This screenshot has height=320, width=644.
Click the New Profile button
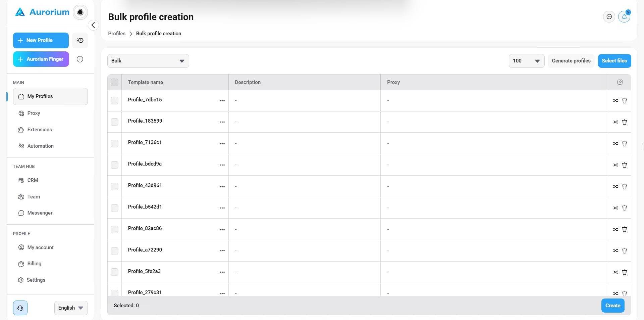coord(41,40)
